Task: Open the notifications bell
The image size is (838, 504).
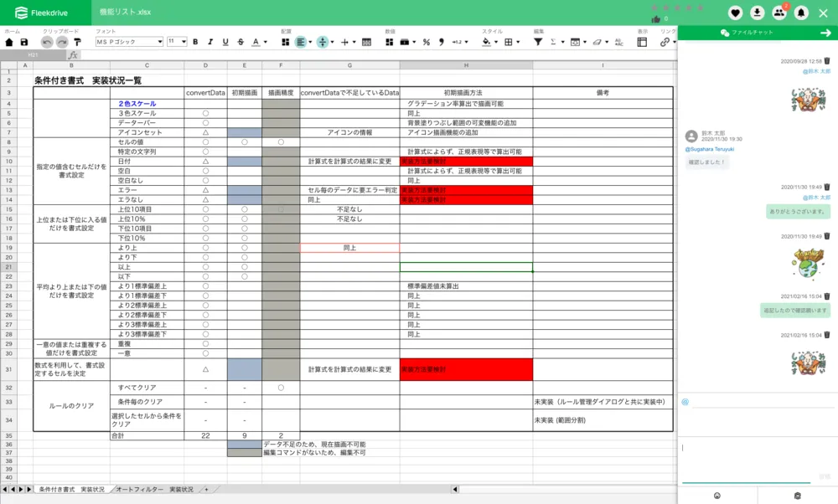Action: coord(801,13)
